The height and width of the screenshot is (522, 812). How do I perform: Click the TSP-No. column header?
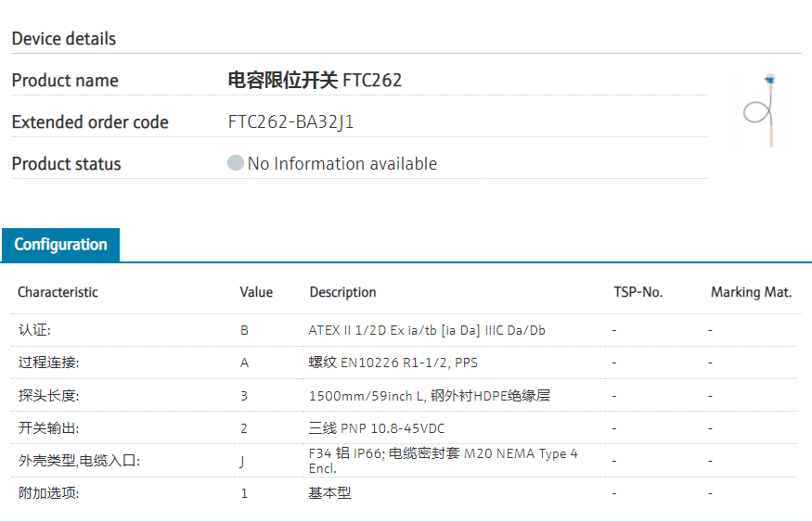click(x=638, y=292)
